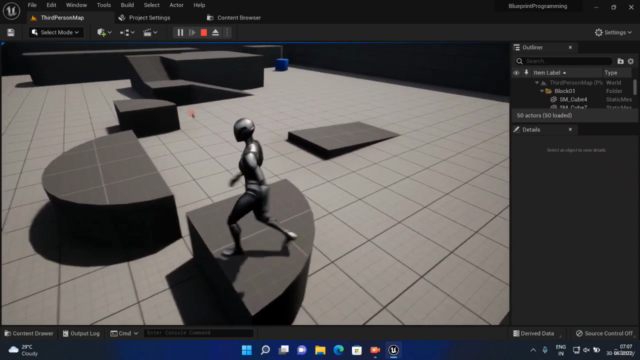Click the pin column header in Outliner
The height and width of the screenshot is (360, 640).
click(x=527, y=73)
